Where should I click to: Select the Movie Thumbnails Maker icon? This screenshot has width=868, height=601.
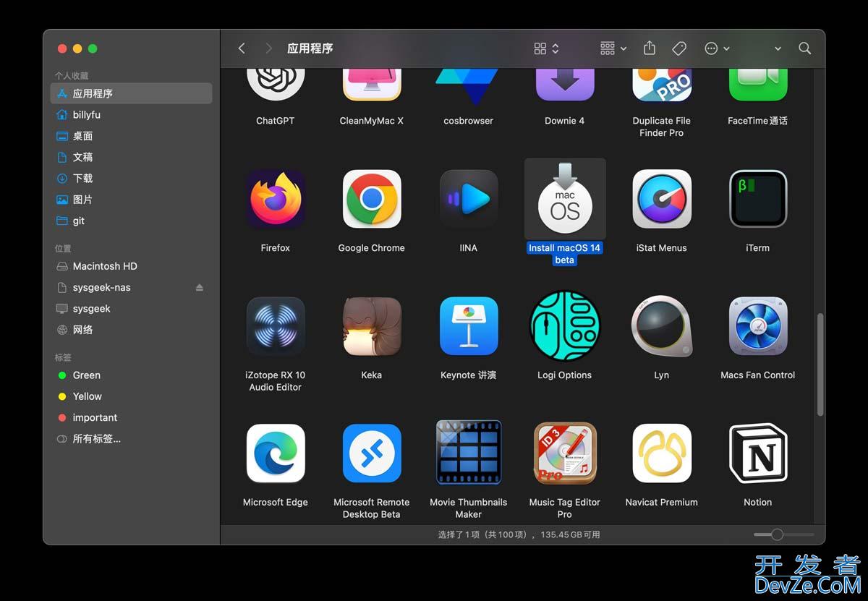tap(469, 453)
